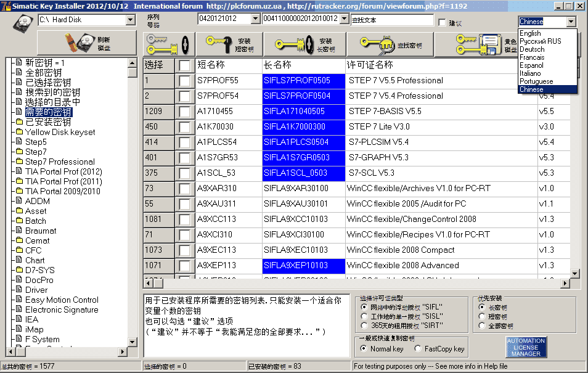Click the refresh disk button with drive icon
The width and height of the screenshot is (588, 373).
point(86,43)
